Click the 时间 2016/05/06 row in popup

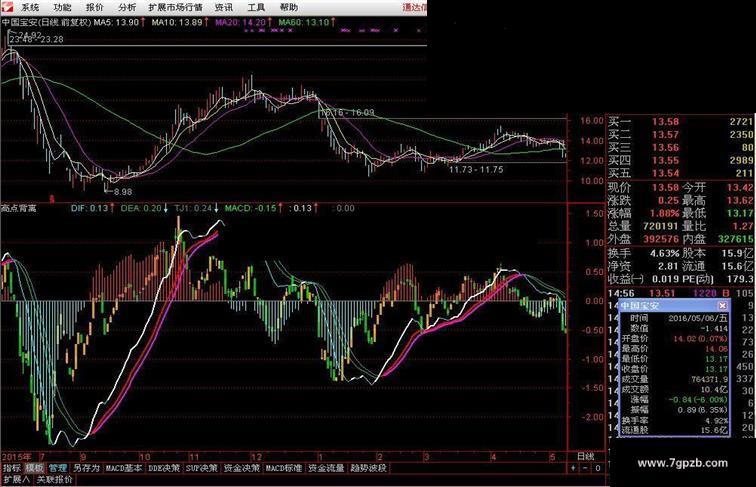674,318
